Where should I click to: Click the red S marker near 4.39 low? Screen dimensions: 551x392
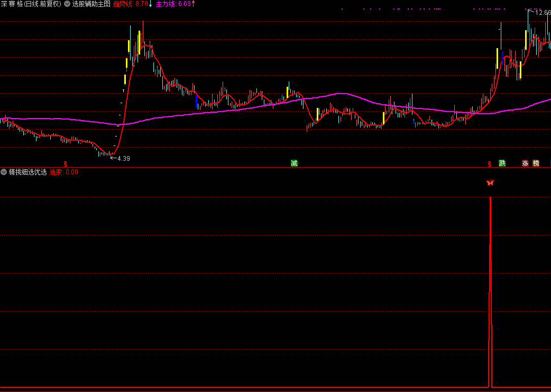tap(66, 164)
